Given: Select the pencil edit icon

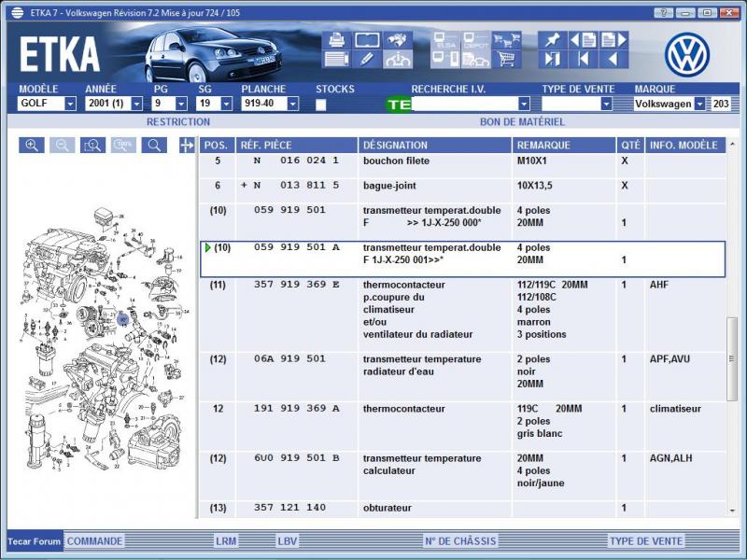Looking at the screenshot, I should click(367, 60).
